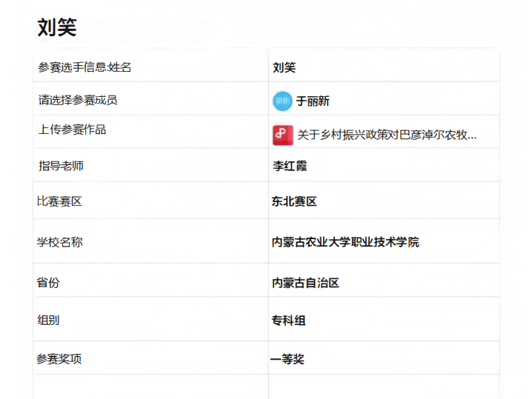Image resolution: width=532 pixels, height=399 pixels.
Task: Click the 东北赛区 competition region value
Action: (294, 201)
